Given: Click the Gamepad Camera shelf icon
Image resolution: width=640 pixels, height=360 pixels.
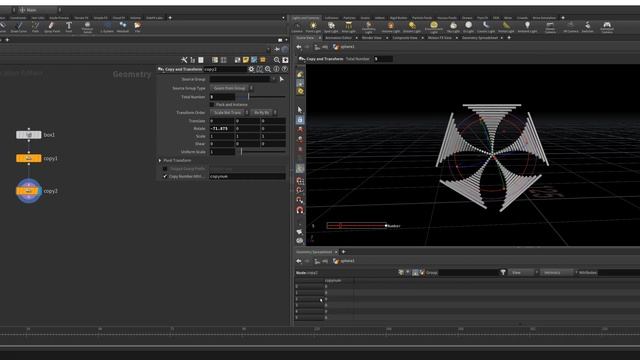Looking at the screenshot, I should (607, 27).
